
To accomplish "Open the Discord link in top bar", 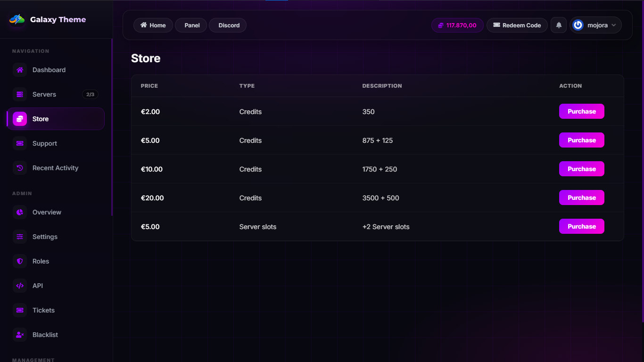I will [228, 25].
